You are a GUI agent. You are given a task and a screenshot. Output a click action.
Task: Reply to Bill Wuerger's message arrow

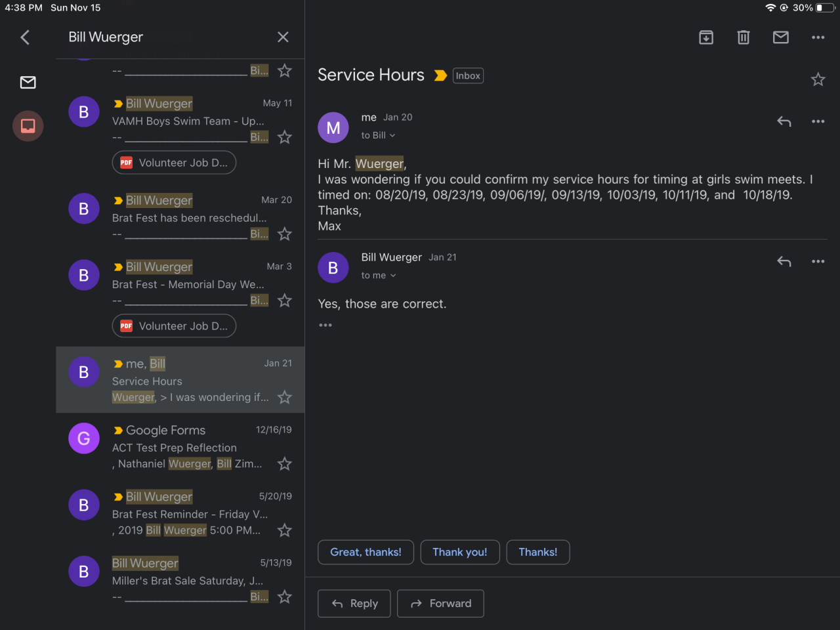point(784,261)
